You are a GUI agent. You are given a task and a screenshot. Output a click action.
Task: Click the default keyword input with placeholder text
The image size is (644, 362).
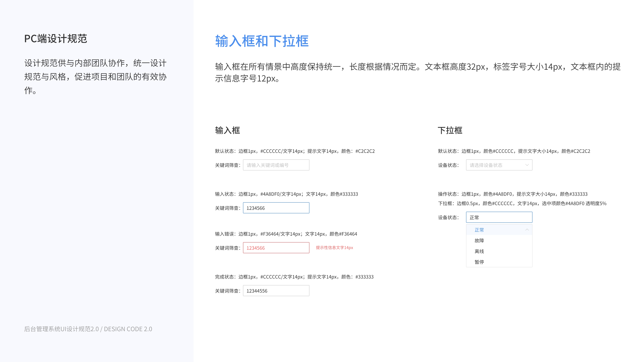[x=276, y=165]
